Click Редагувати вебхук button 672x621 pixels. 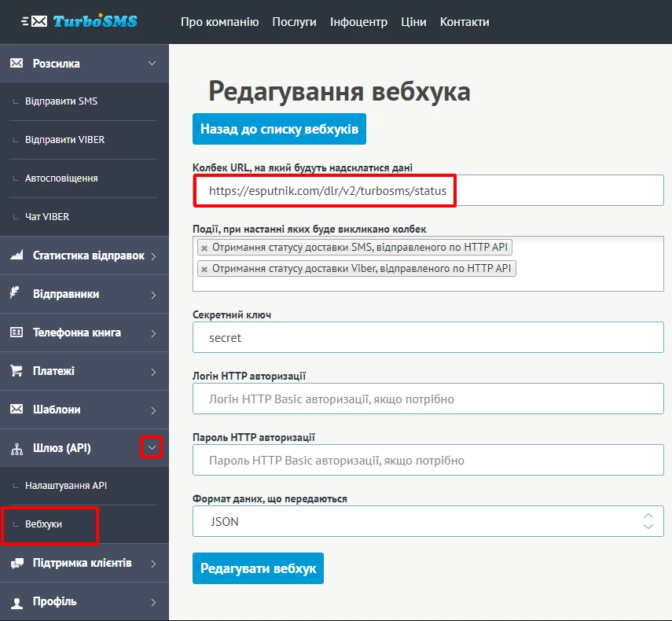click(258, 568)
